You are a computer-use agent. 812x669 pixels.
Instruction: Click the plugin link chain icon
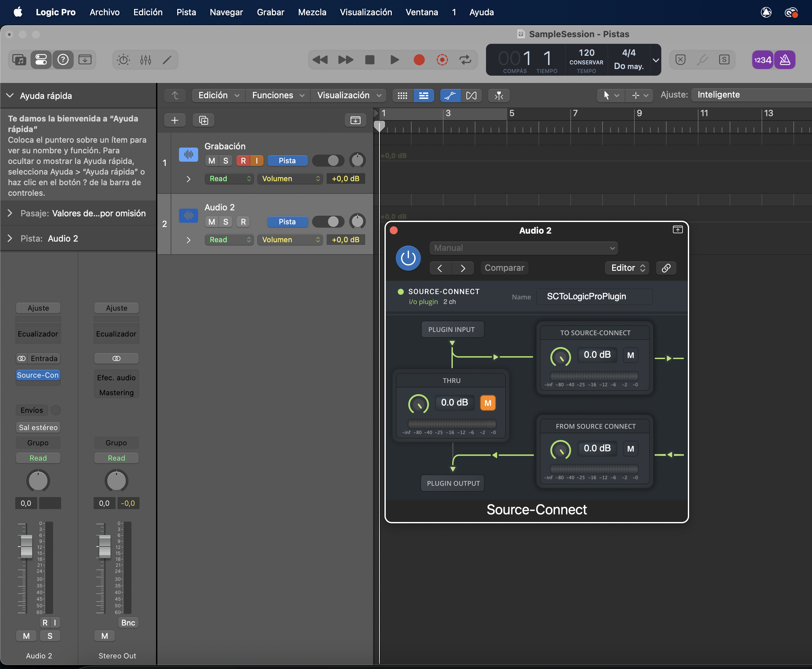[666, 268]
